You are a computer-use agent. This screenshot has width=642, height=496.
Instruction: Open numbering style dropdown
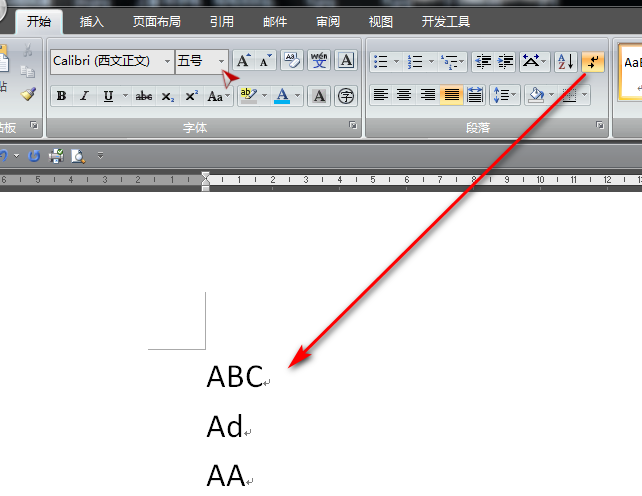(431, 61)
